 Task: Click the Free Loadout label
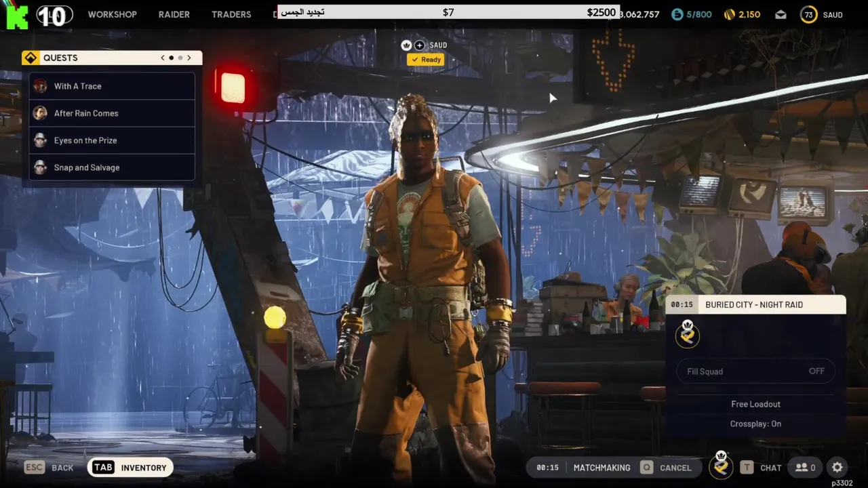point(755,404)
